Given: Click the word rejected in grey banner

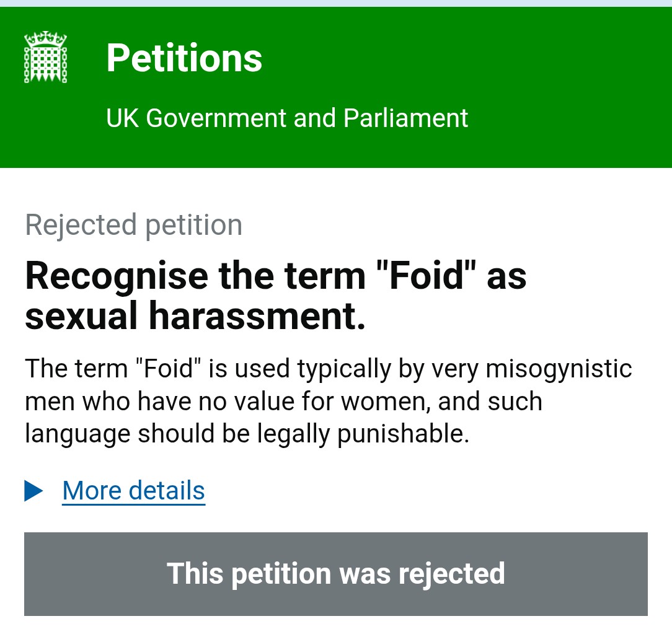Looking at the screenshot, I should coord(452,574).
